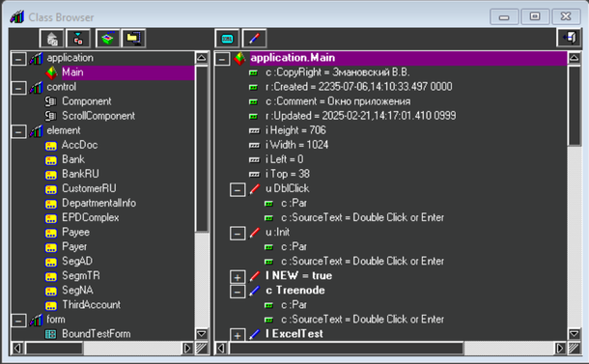Expand the NEW = true node

[238, 277]
